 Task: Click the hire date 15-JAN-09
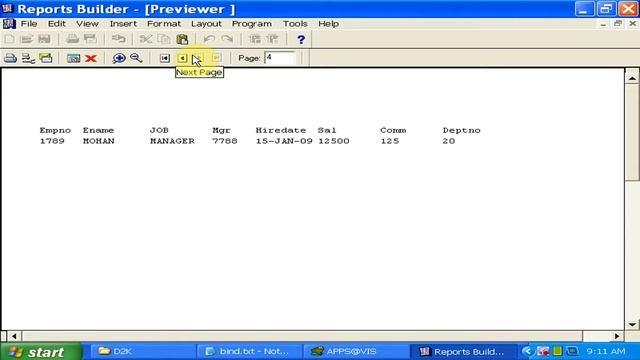click(284, 141)
